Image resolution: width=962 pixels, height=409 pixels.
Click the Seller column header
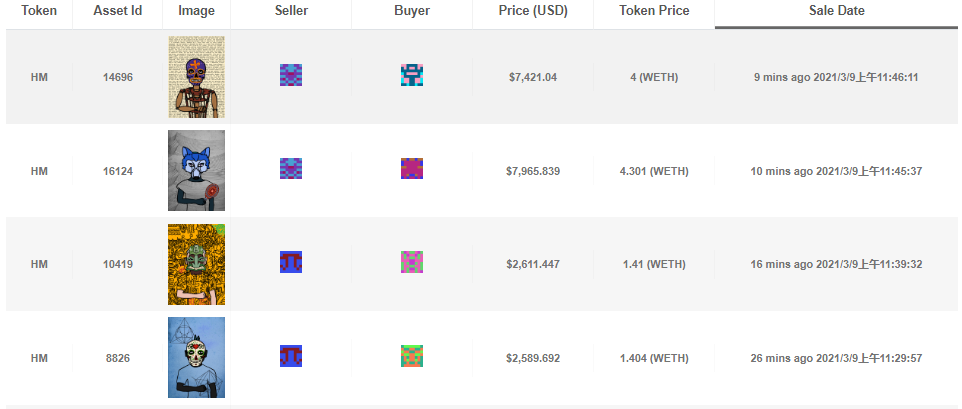pos(291,11)
